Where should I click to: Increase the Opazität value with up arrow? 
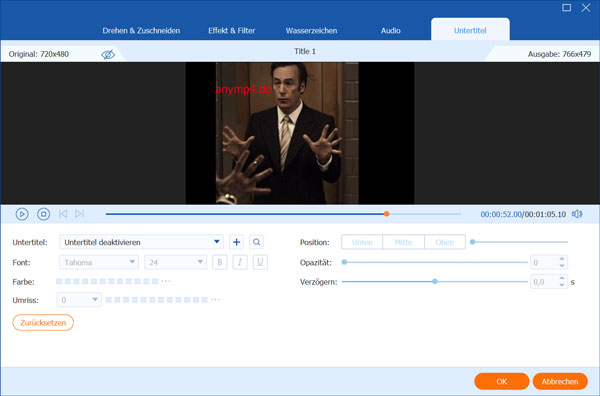coord(562,259)
